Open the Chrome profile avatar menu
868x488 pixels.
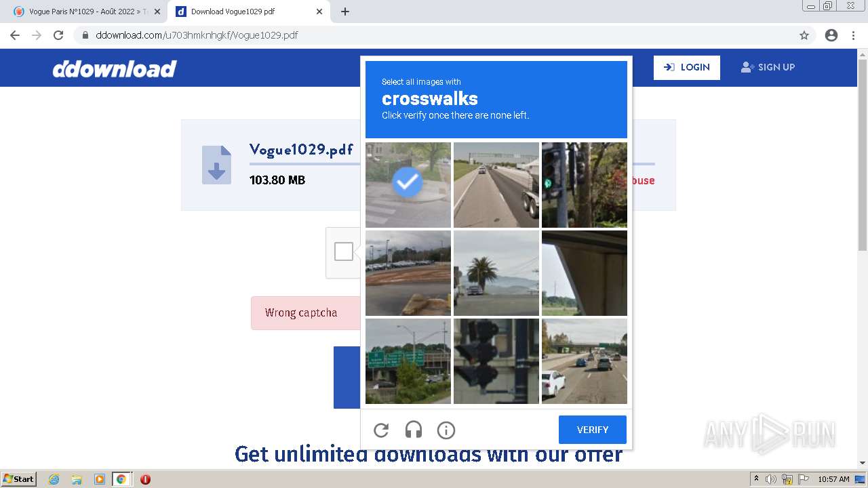pos(831,35)
